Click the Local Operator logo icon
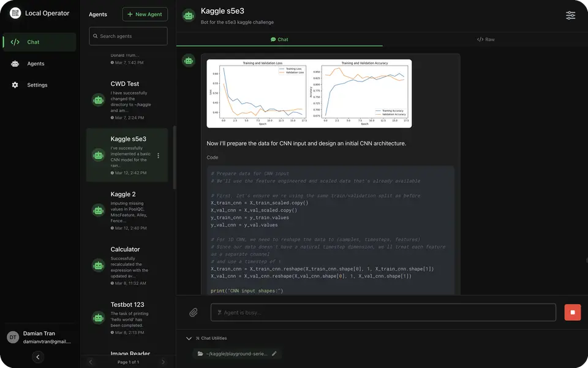 point(15,13)
